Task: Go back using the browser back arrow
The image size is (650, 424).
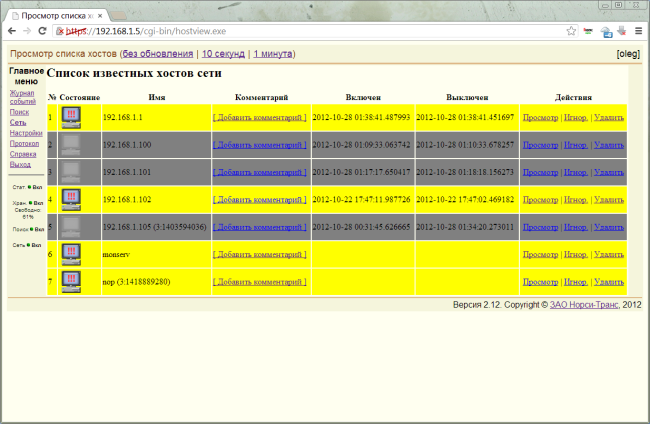Action: pos(13,31)
